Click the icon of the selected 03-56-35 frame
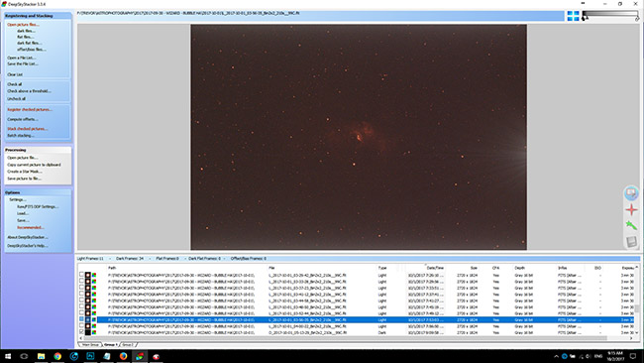 pyautogui.click(x=88, y=319)
